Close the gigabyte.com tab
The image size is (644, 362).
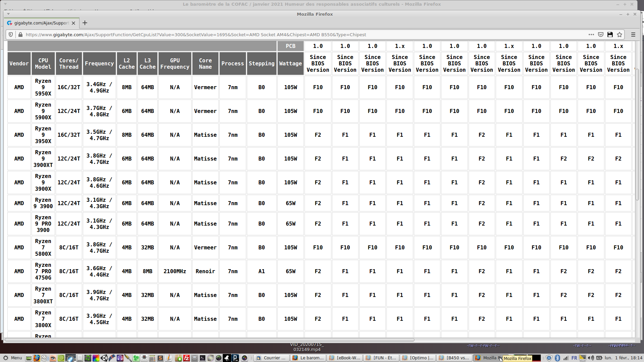[x=73, y=23]
